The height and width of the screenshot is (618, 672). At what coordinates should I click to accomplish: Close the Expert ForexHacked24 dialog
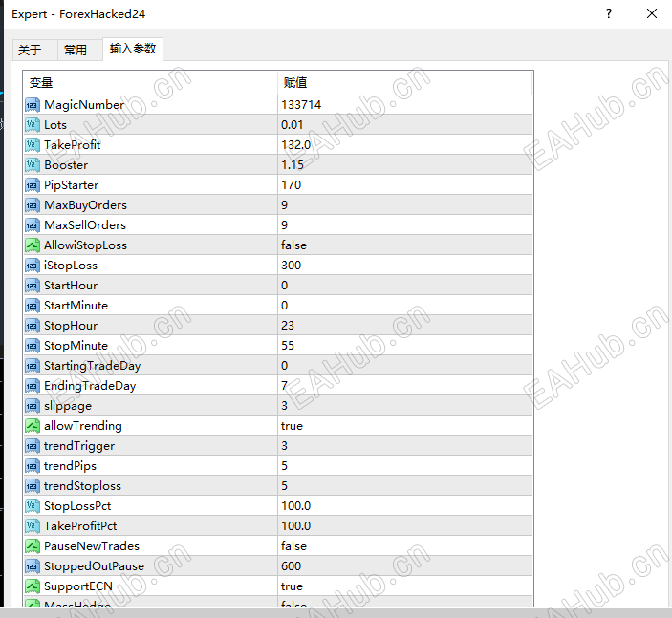point(652,13)
